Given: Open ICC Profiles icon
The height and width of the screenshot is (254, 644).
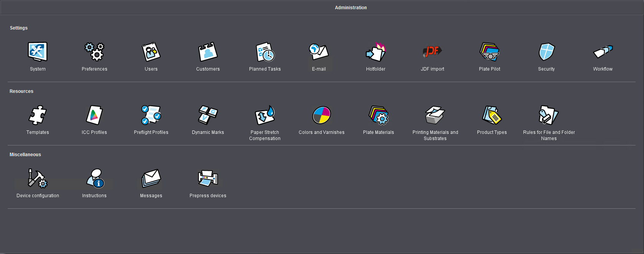Looking at the screenshot, I should (94, 115).
